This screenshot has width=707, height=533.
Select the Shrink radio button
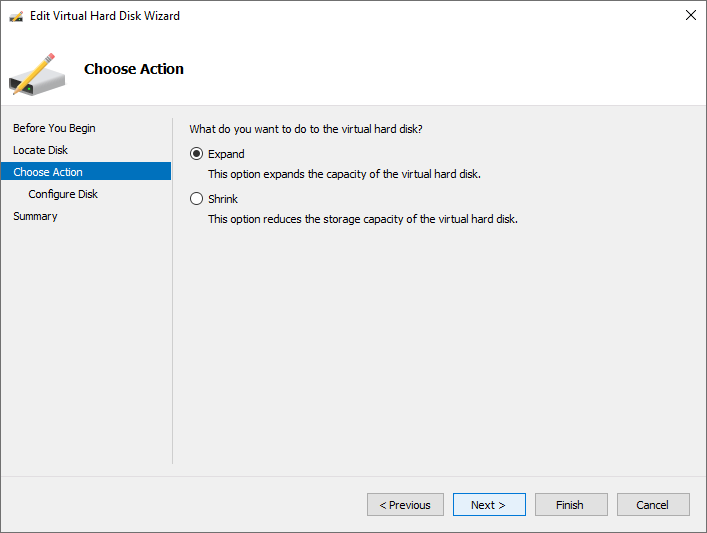[196, 199]
